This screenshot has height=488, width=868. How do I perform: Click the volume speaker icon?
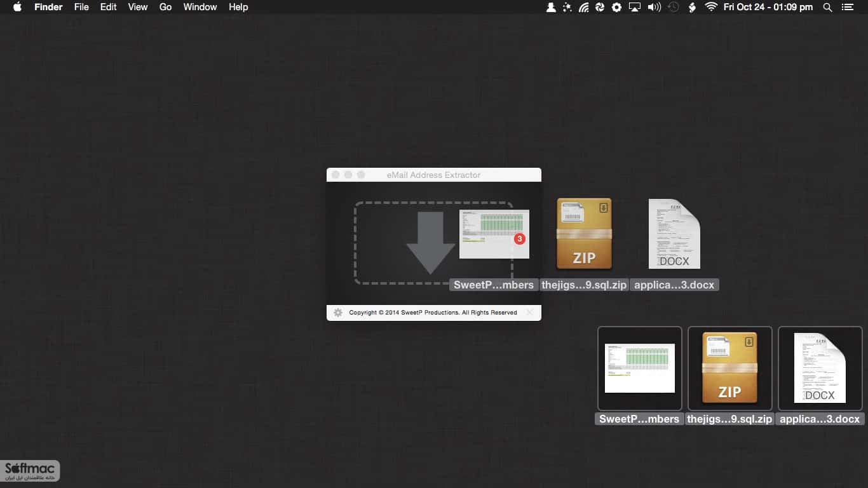[x=654, y=7]
